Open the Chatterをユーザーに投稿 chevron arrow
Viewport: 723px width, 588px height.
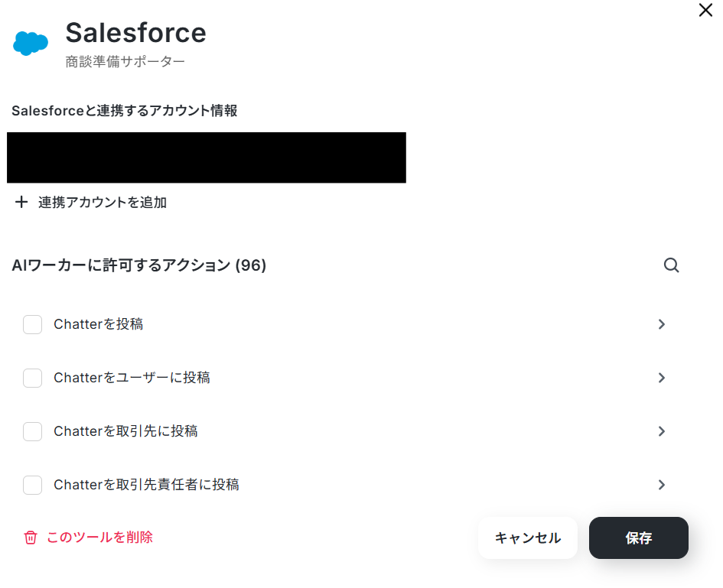click(x=662, y=378)
